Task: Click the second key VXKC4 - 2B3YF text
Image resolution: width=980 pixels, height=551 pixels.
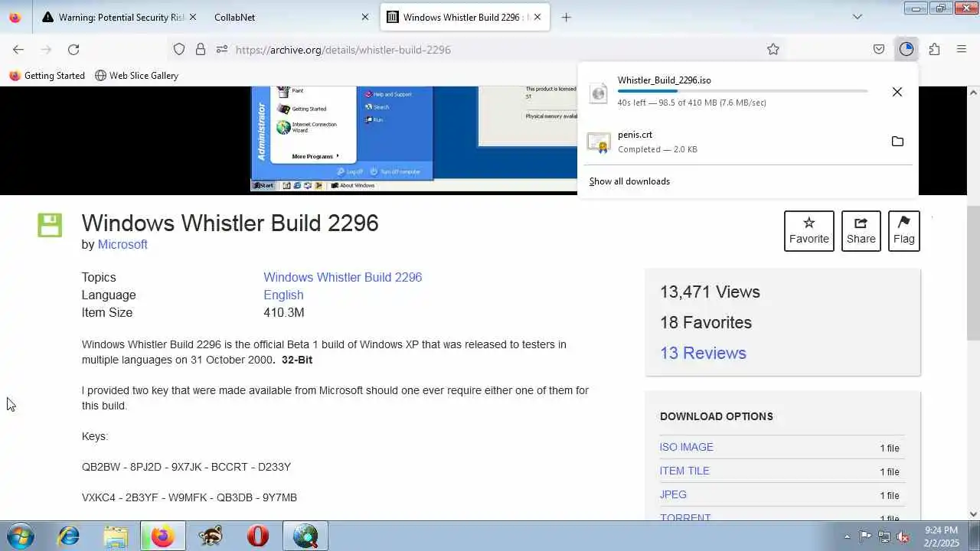Action: pos(189,497)
